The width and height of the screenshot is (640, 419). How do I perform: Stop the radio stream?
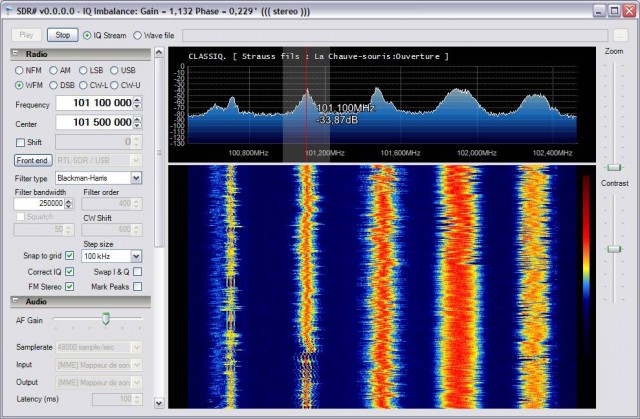click(62, 35)
